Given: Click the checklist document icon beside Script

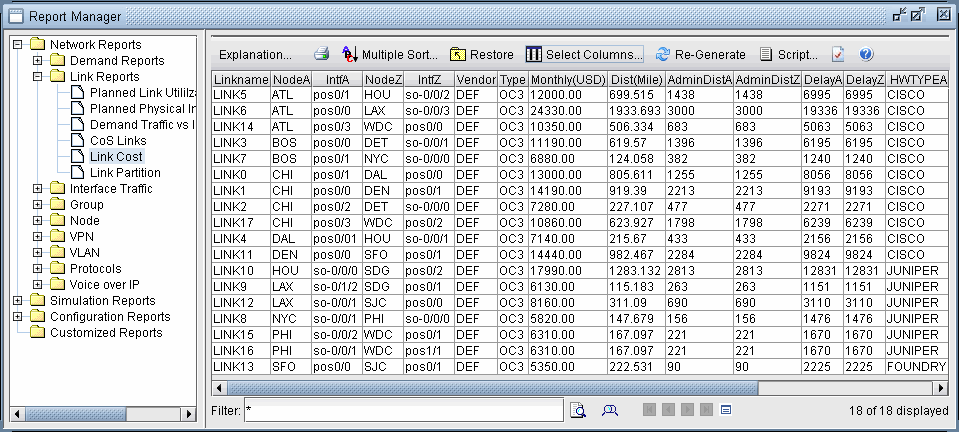Looking at the screenshot, I should pyautogui.click(x=839, y=55).
